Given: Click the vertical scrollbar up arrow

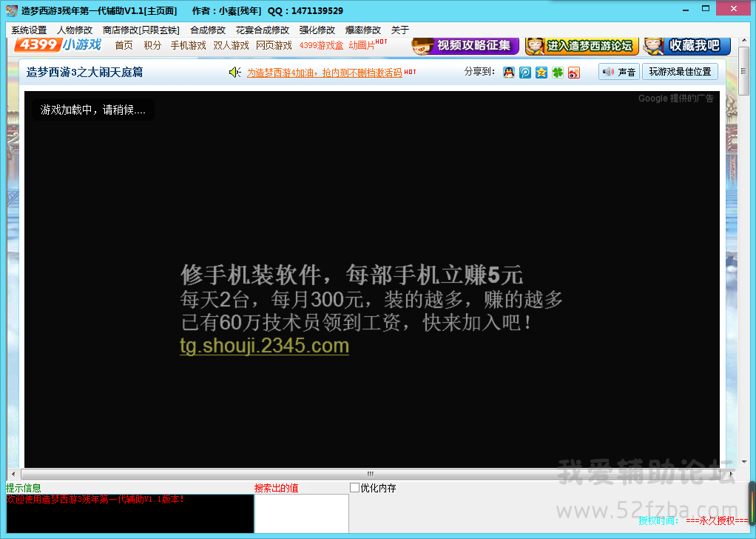Looking at the screenshot, I should point(744,42).
